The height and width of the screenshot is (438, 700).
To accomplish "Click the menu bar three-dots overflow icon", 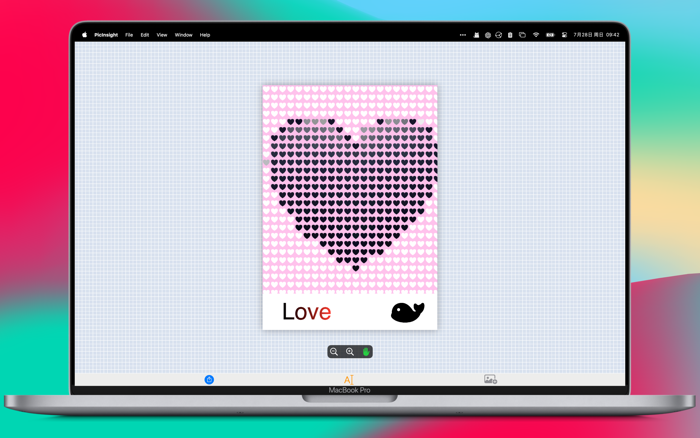I will point(462,35).
